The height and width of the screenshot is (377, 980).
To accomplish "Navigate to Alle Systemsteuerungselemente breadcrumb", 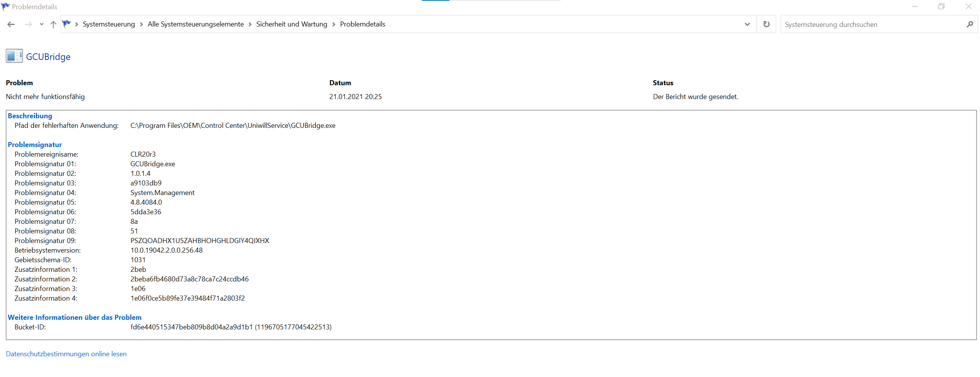I will click(196, 24).
